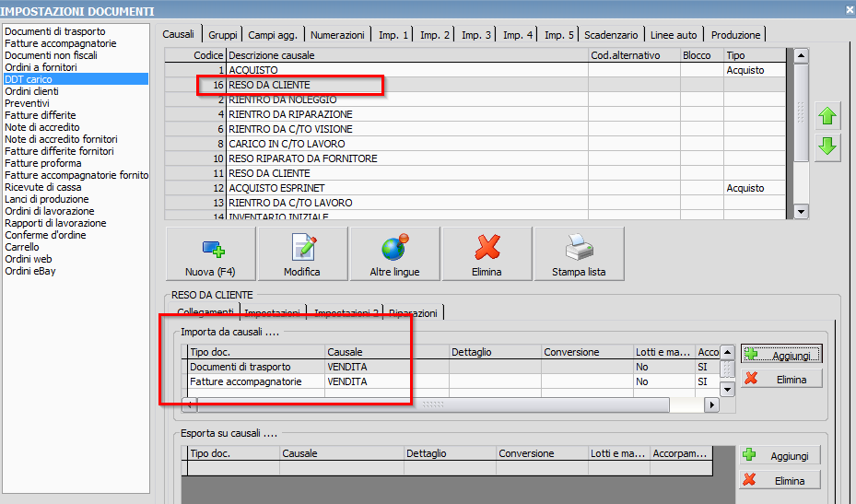
Task: Select RIENTRO DA NOLEGGIO row
Action: 475,100
